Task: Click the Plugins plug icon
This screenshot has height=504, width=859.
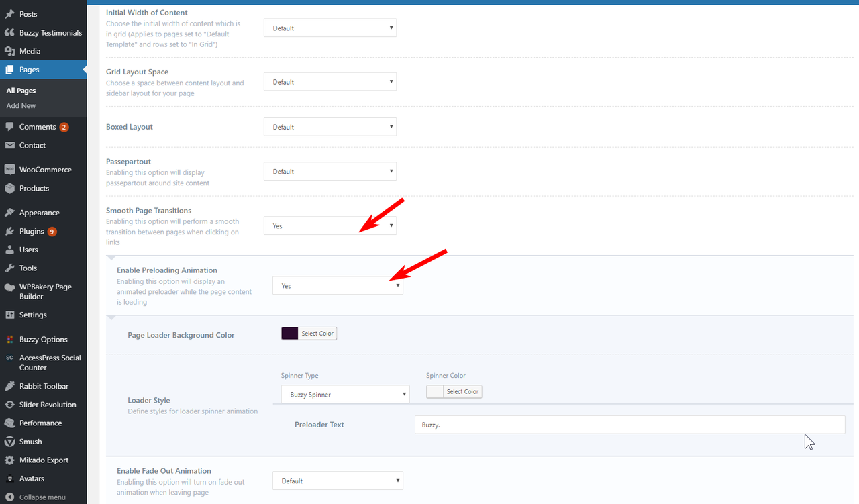Action: [x=9, y=232]
